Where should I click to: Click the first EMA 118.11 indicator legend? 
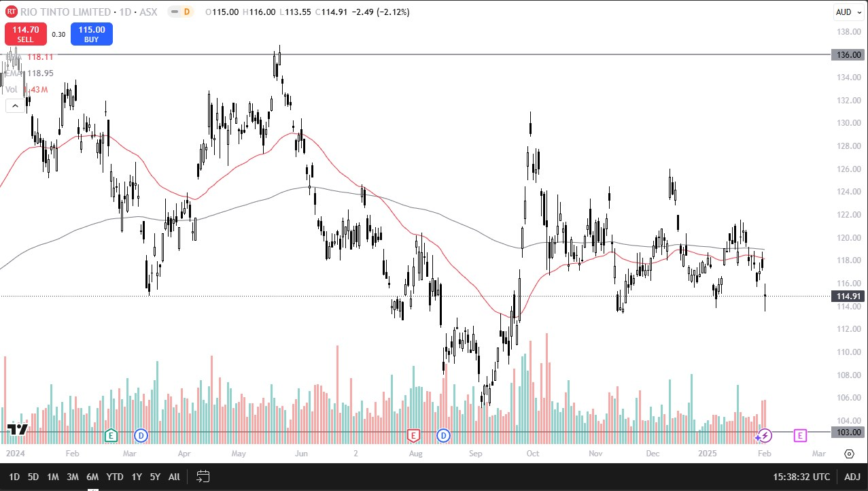[29, 58]
